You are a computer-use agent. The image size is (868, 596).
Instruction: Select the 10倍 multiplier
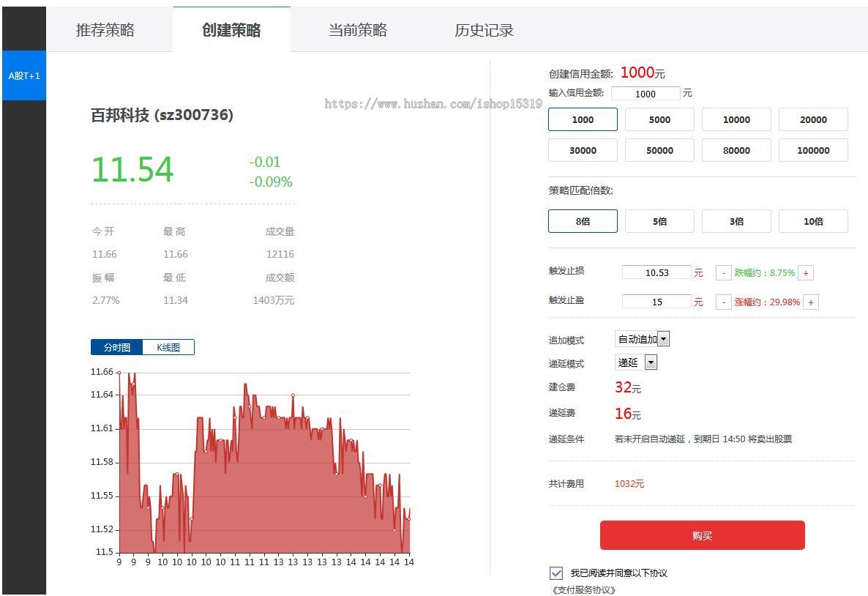pyautogui.click(x=813, y=221)
